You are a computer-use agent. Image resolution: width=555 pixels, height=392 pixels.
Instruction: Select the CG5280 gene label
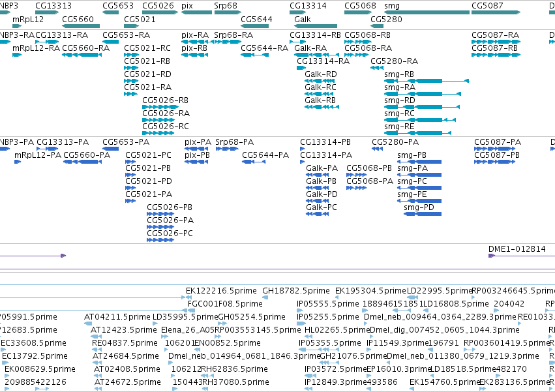(x=386, y=19)
